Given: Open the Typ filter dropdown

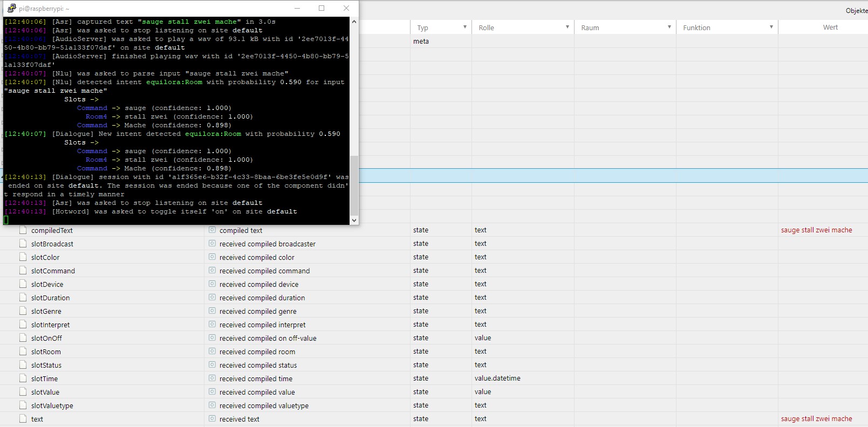Looking at the screenshot, I should [464, 27].
